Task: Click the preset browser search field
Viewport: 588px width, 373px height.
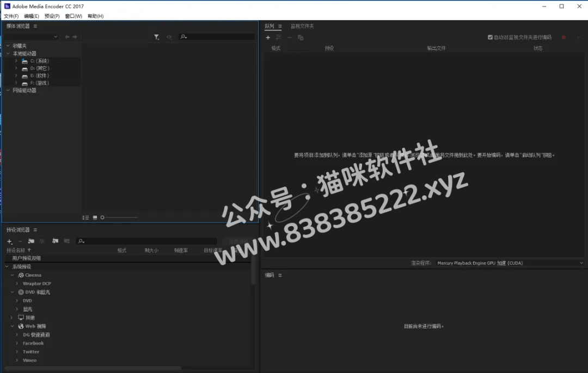Action: tap(147, 241)
